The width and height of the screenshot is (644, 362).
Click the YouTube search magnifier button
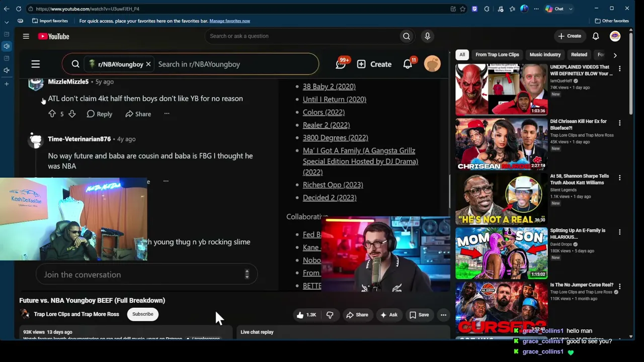[x=407, y=36]
